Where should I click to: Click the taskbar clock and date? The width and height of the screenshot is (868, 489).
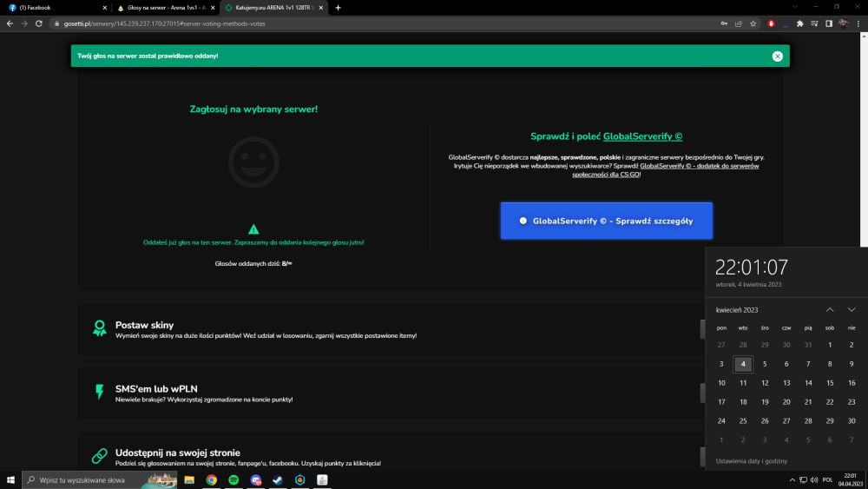[x=851, y=479]
